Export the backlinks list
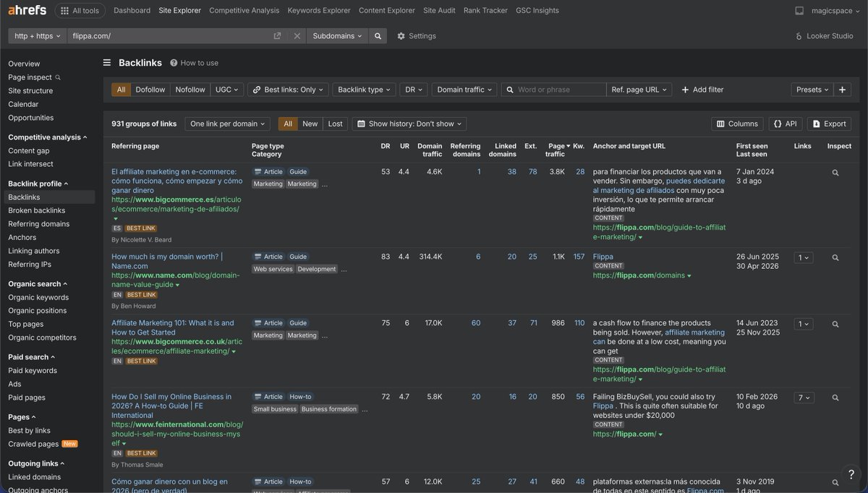The height and width of the screenshot is (493, 868). (829, 124)
